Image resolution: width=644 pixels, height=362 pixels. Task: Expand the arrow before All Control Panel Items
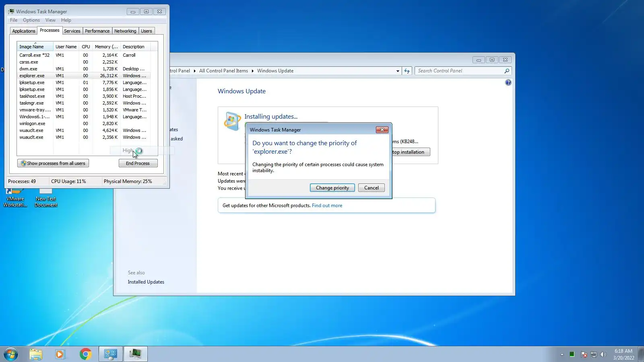pos(194,71)
